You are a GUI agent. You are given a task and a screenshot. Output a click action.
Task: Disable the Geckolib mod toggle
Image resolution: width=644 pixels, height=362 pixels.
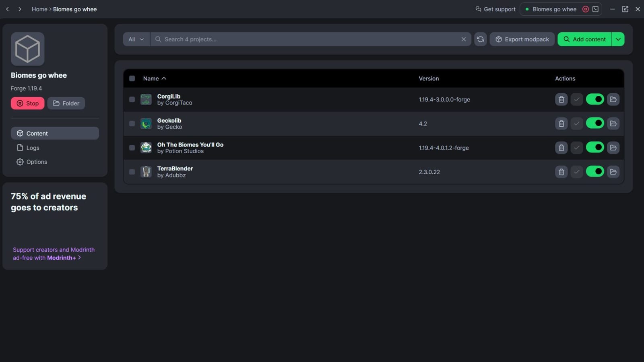pyautogui.click(x=595, y=123)
